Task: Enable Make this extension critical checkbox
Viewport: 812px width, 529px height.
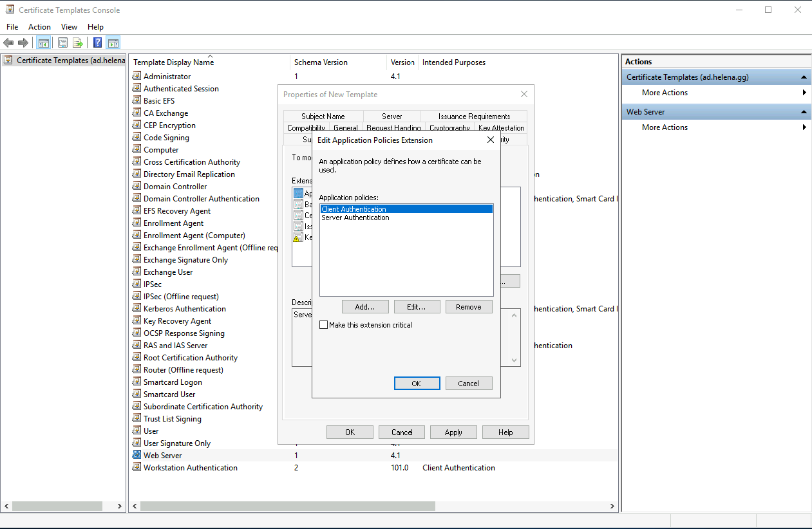Action: (x=324, y=326)
